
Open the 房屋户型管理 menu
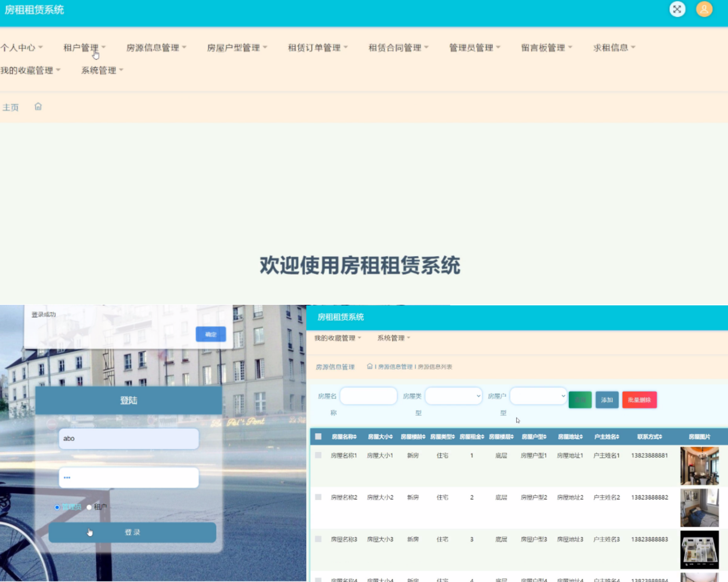[x=237, y=48]
